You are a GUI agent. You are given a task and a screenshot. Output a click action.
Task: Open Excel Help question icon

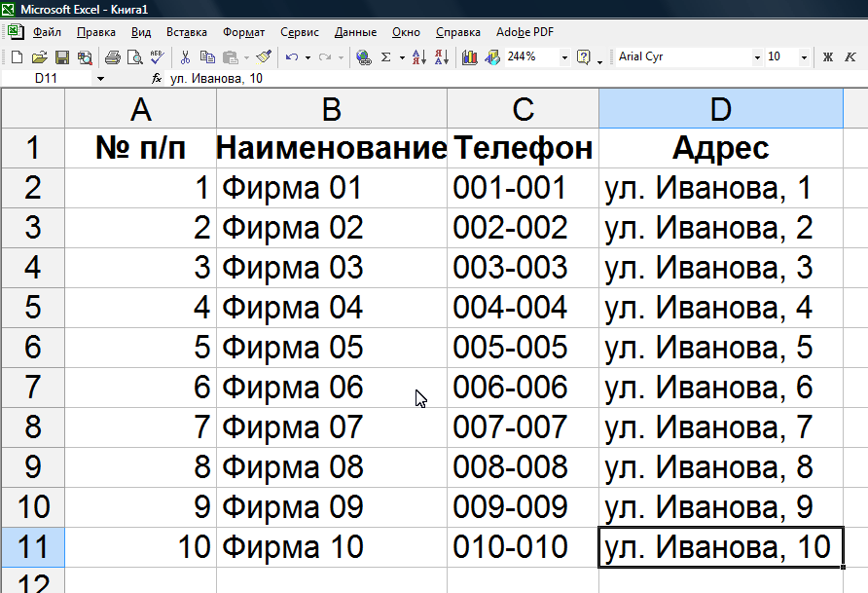click(x=584, y=57)
